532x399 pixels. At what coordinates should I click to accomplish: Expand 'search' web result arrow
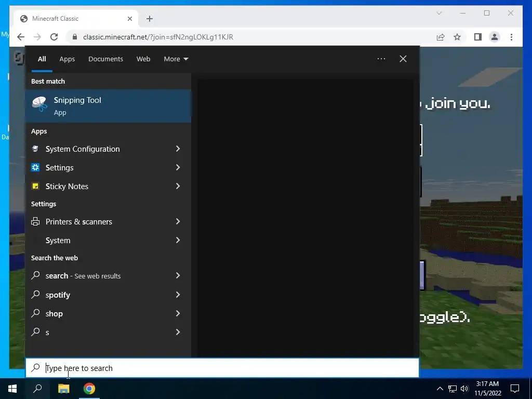point(178,275)
